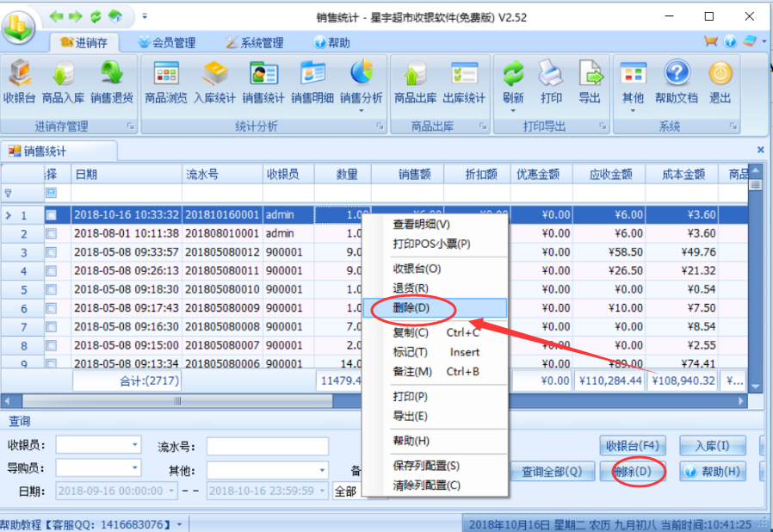Click the 入库统计 ribbon icon
Image resolution: width=773 pixels, height=532 pixels.
pos(214,83)
